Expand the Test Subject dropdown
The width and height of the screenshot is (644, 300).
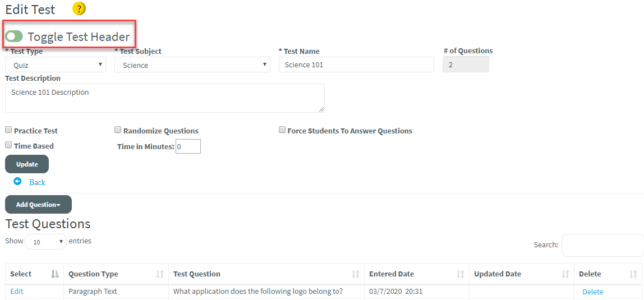click(x=192, y=65)
